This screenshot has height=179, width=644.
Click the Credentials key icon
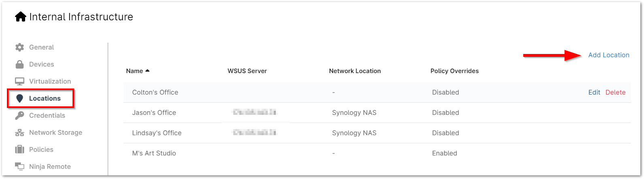pyautogui.click(x=19, y=116)
